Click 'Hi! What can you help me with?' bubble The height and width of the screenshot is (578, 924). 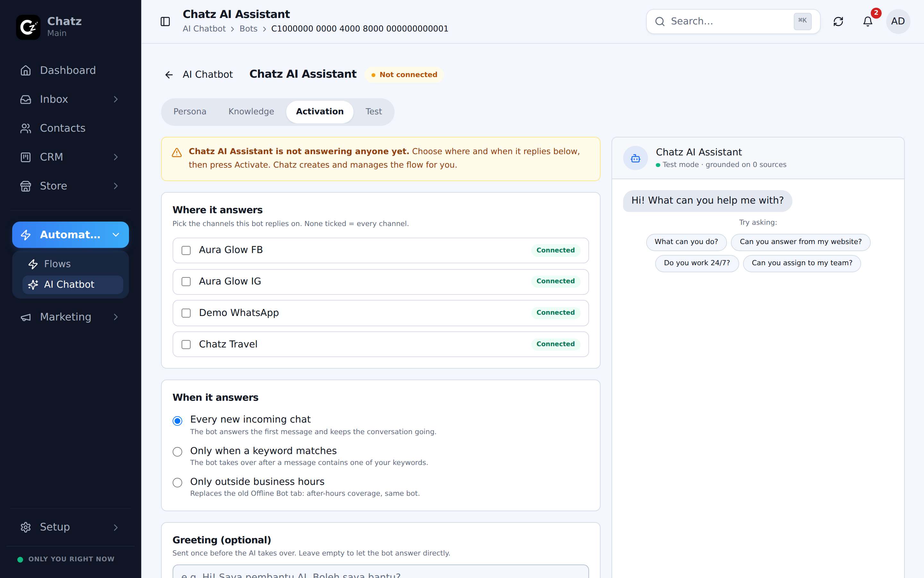coord(707,201)
